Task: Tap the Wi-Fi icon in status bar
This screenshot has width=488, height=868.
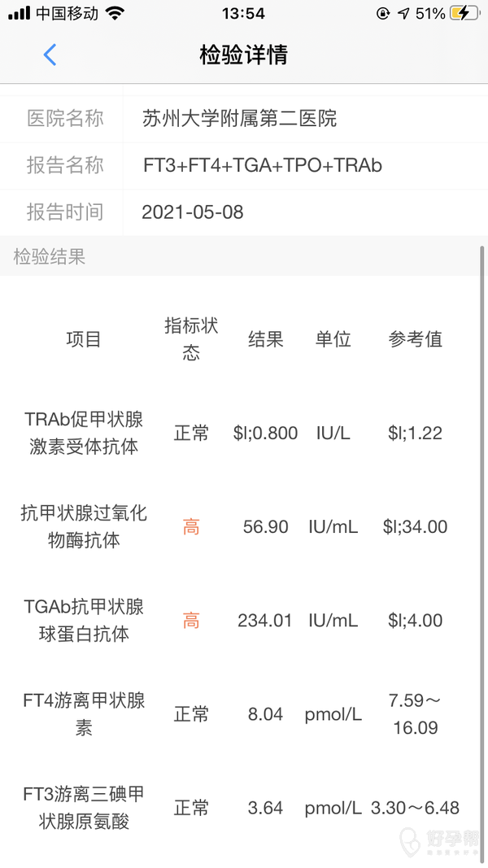Action: tap(115, 13)
